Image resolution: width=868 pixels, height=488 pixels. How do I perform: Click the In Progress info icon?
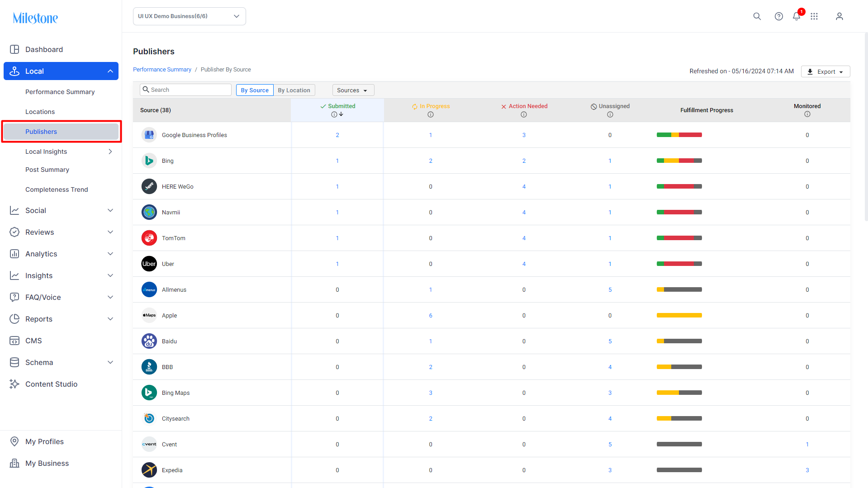pos(431,114)
